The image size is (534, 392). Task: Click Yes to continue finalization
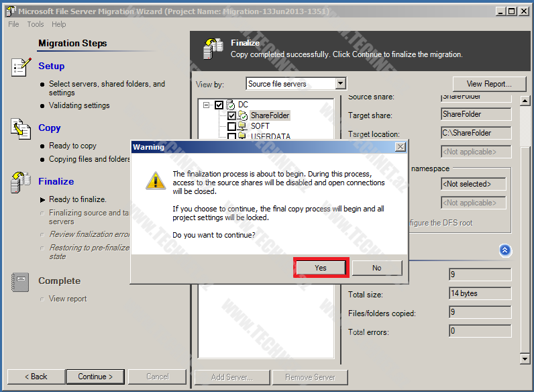tap(321, 268)
